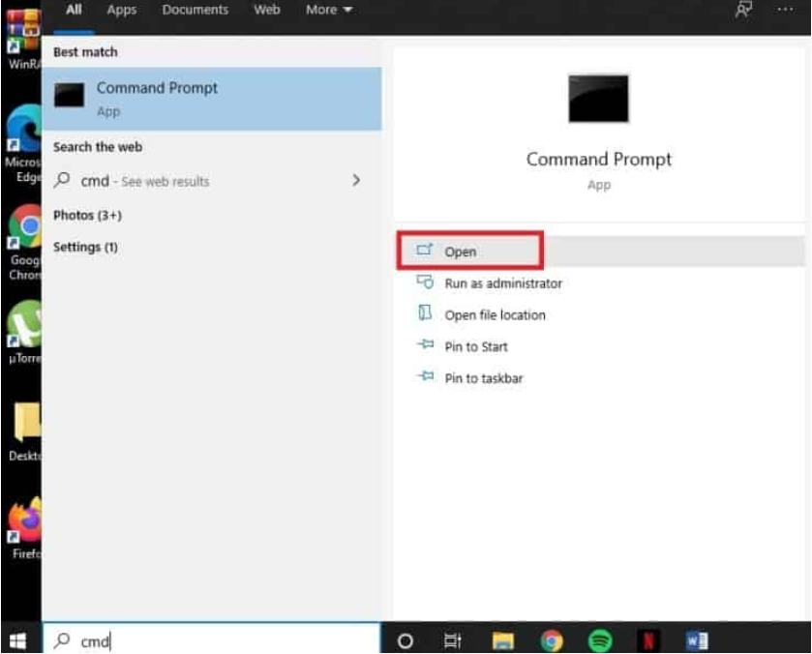
Task: Open Cortana circle on taskbar
Action: 405,641
